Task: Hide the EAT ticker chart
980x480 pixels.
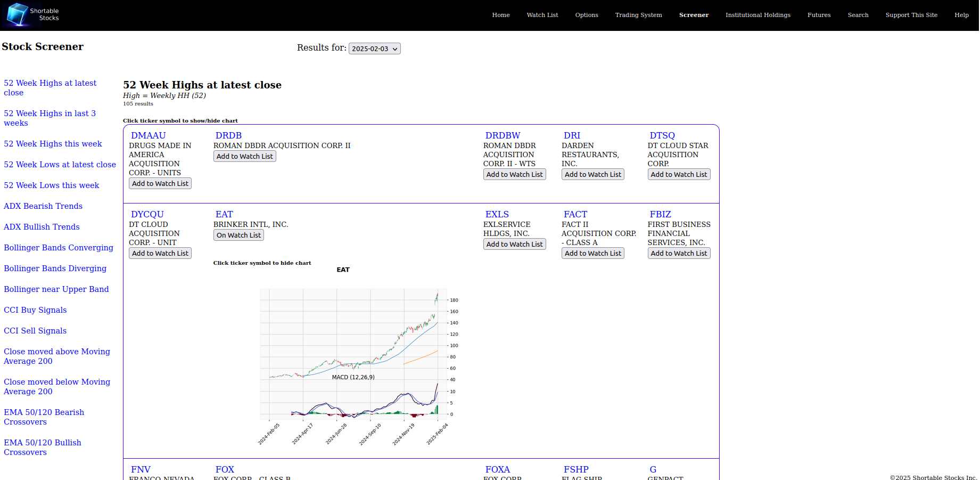Action: 224,214
